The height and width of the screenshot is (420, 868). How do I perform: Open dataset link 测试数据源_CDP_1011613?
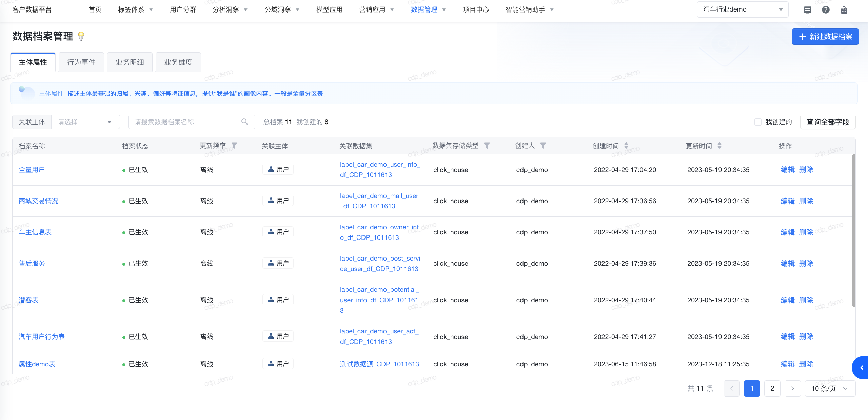(379, 364)
